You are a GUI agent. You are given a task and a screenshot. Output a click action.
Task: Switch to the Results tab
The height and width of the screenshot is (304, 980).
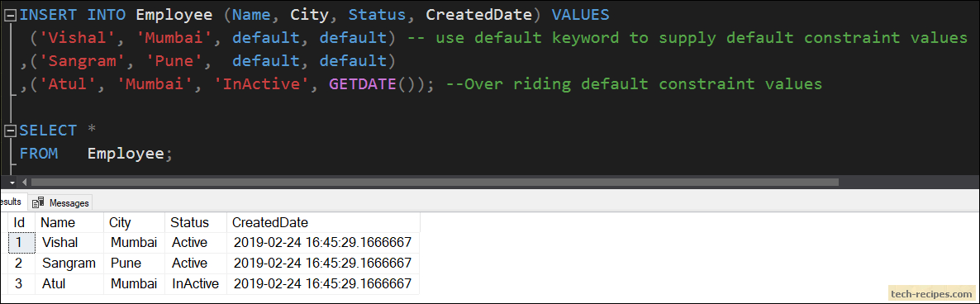point(12,202)
